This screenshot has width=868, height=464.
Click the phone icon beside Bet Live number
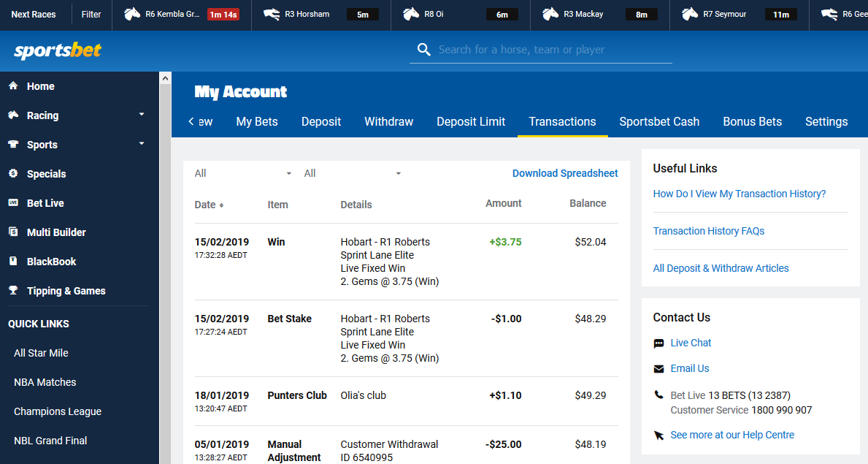click(x=658, y=395)
